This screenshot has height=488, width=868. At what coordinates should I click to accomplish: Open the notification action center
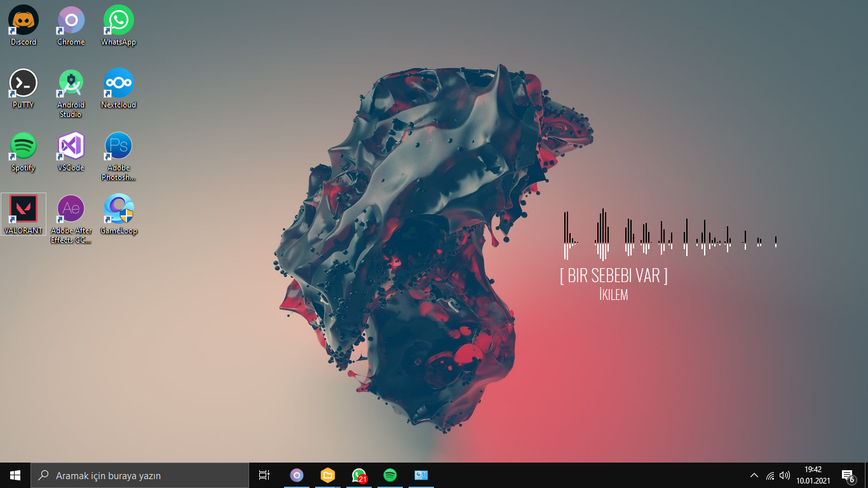[x=848, y=475]
